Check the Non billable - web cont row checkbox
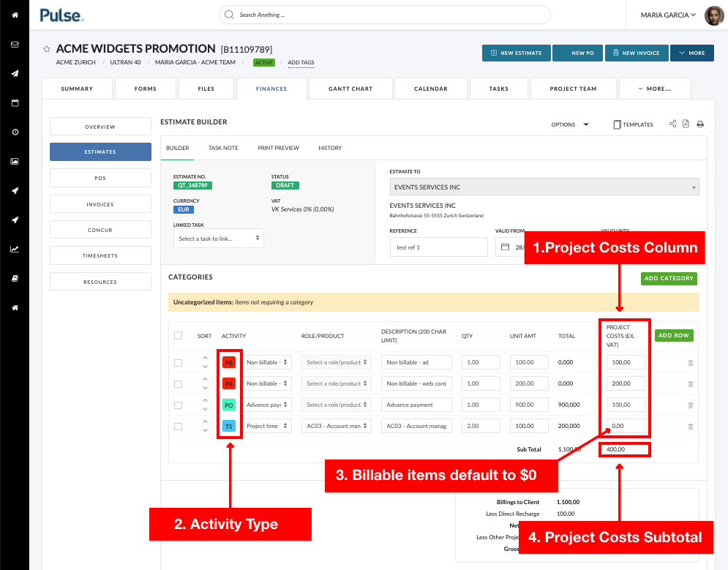The width and height of the screenshot is (728, 570). click(178, 384)
